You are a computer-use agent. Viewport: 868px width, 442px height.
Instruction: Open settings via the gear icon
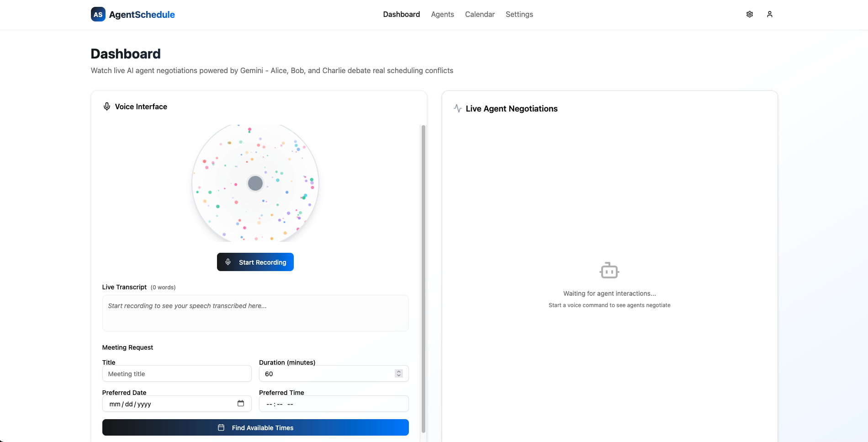pos(750,14)
